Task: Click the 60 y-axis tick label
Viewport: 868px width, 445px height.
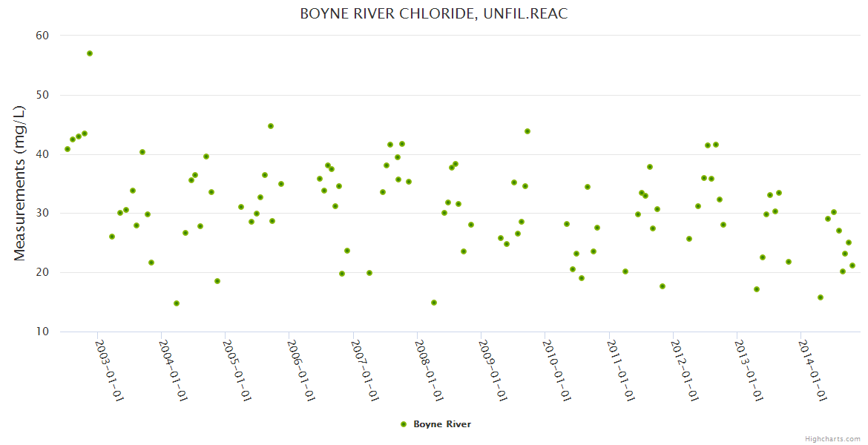Action: tap(42, 36)
